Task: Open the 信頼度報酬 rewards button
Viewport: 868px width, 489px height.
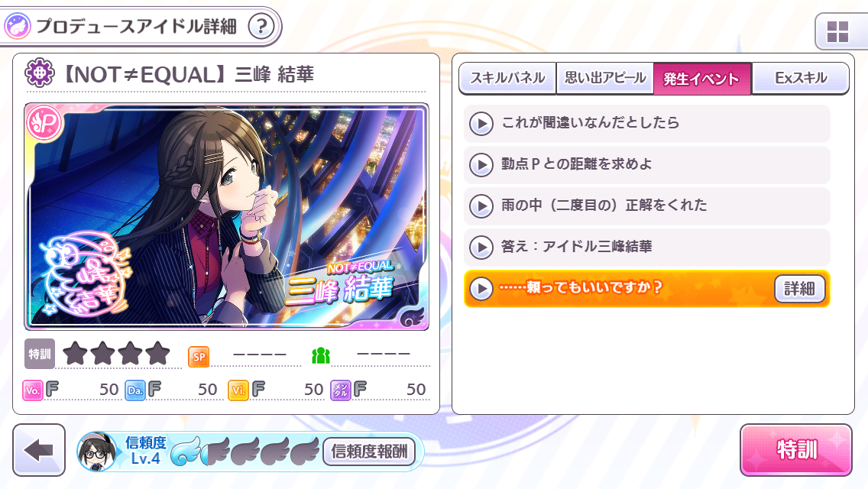Action: click(x=369, y=452)
